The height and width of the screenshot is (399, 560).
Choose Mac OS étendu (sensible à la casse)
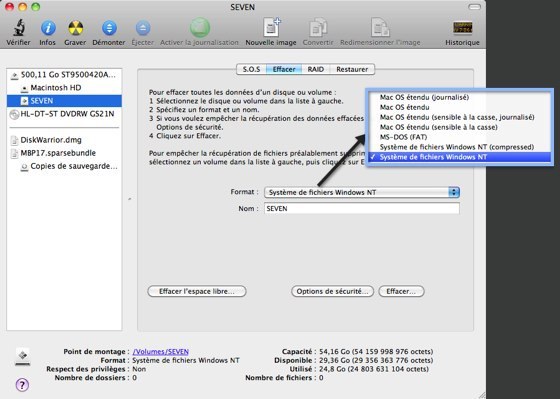(x=460, y=127)
